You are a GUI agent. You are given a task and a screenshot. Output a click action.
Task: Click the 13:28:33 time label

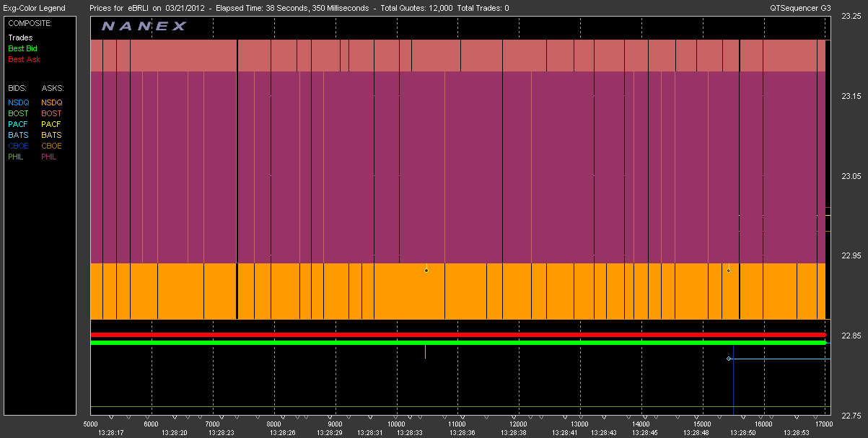click(409, 433)
